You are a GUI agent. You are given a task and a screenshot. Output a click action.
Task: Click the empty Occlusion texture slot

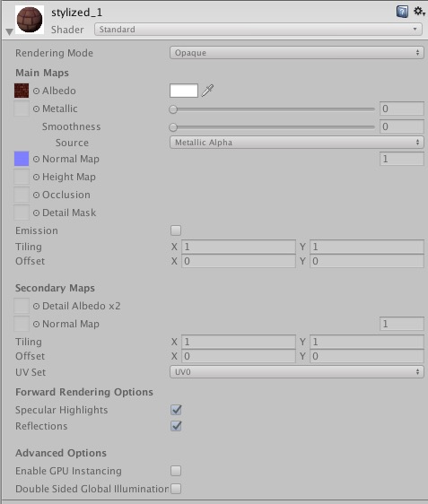tap(22, 195)
